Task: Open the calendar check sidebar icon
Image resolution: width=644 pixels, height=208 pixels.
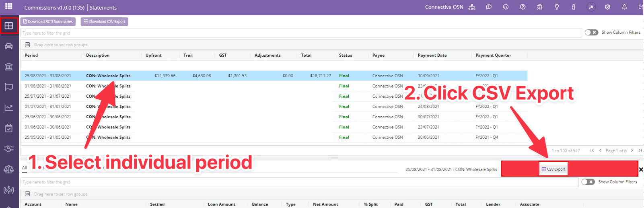Action: coord(9,128)
